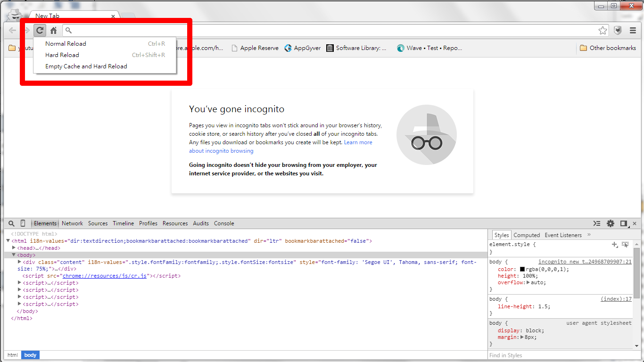The image size is (644, 362).
Task: Click the browser reload button
Action: point(40,31)
